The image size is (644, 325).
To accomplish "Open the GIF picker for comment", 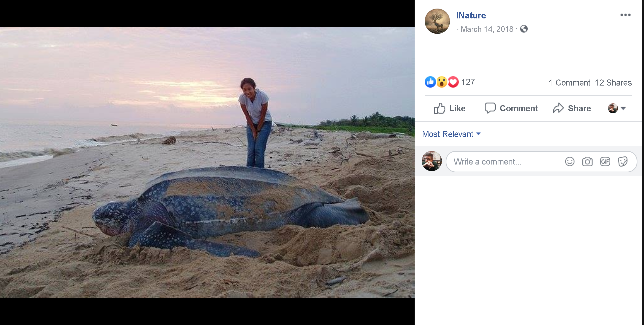I will pyautogui.click(x=605, y=161).
